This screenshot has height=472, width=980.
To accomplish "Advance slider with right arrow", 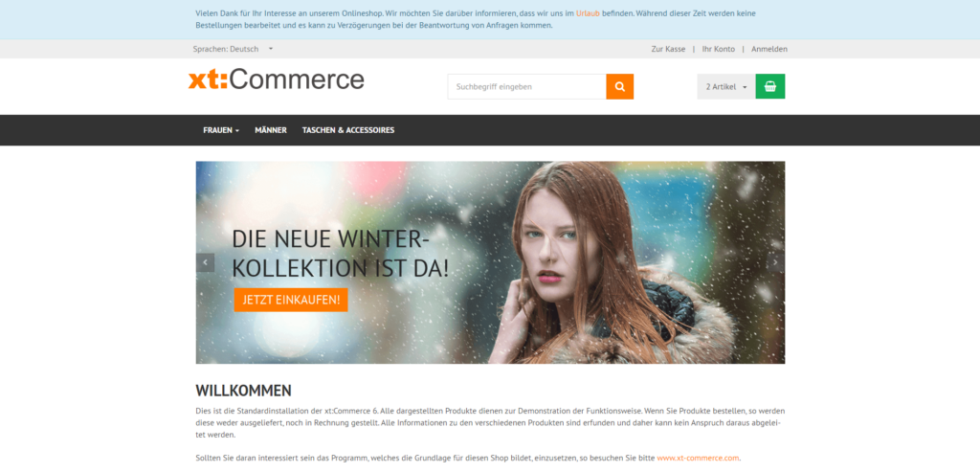I will tap(775, 262).
